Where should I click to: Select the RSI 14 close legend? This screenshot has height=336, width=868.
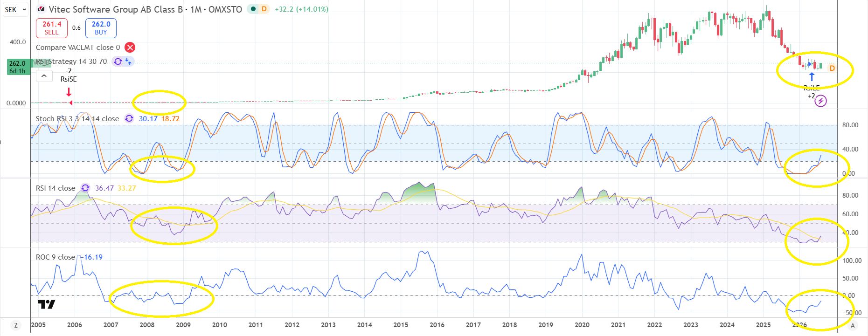click(x=56, y=188)
